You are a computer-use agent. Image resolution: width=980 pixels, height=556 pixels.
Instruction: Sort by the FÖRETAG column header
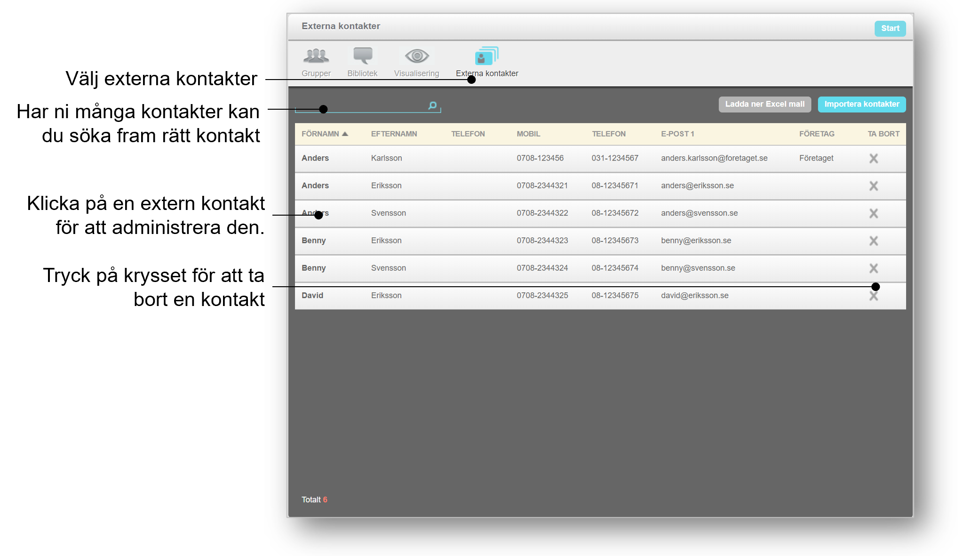(x=817, y=134)
